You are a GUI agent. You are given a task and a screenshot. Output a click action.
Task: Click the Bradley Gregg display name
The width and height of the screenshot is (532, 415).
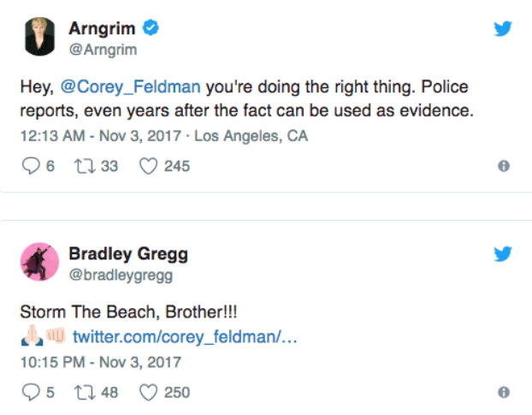[128, 253]
